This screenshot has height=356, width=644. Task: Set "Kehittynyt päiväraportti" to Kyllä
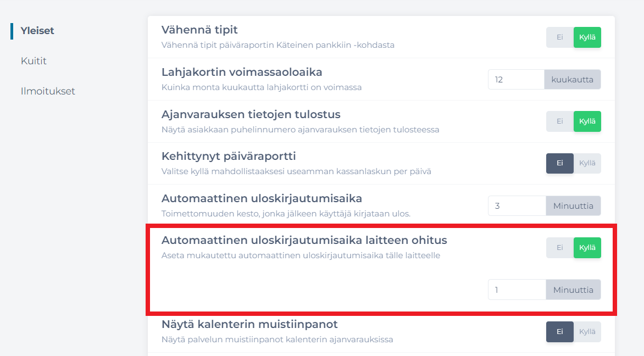pyautogui.click(x=587, y=163)
